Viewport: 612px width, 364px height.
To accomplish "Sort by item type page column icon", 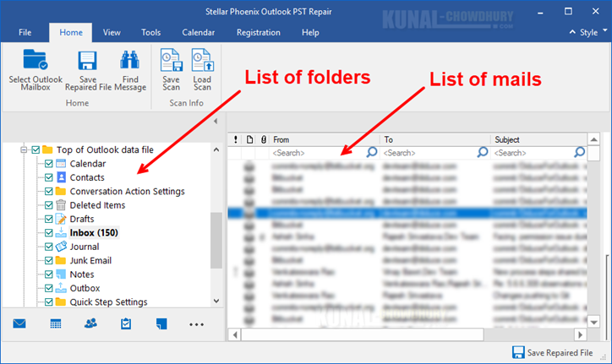I will coord(249,139).
